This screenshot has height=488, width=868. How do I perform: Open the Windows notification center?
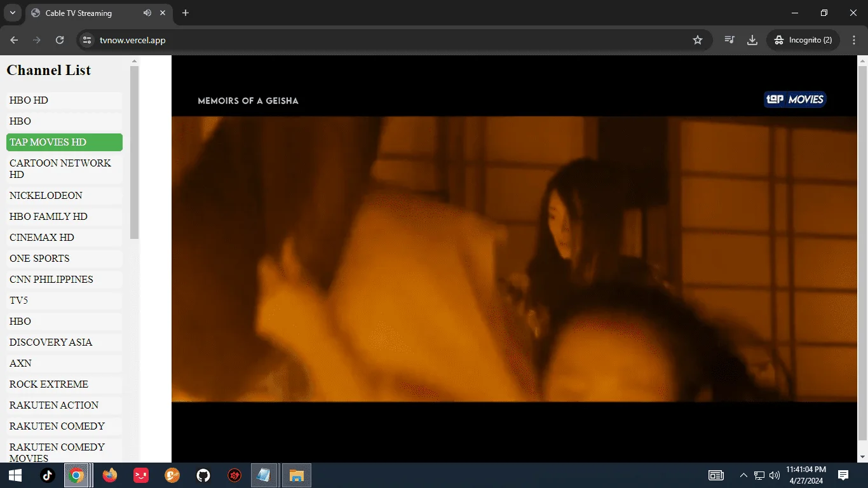pyautogui.click(x=843, y=475)
